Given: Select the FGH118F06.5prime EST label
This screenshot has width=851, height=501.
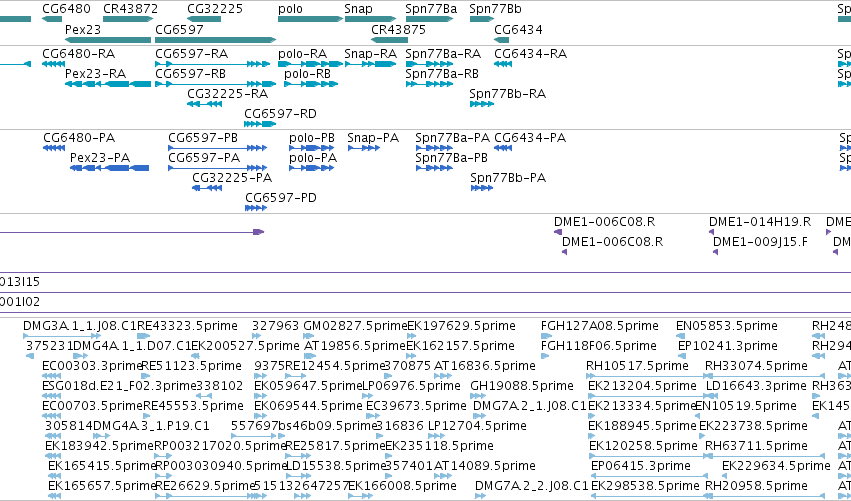Looking at the screenshot, I should [x=599, y=346].
